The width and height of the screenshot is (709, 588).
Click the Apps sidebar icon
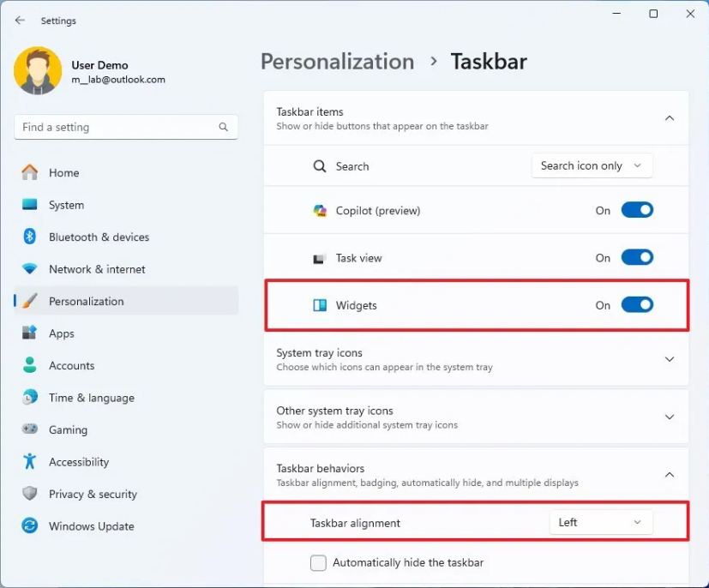click(61, 333)
